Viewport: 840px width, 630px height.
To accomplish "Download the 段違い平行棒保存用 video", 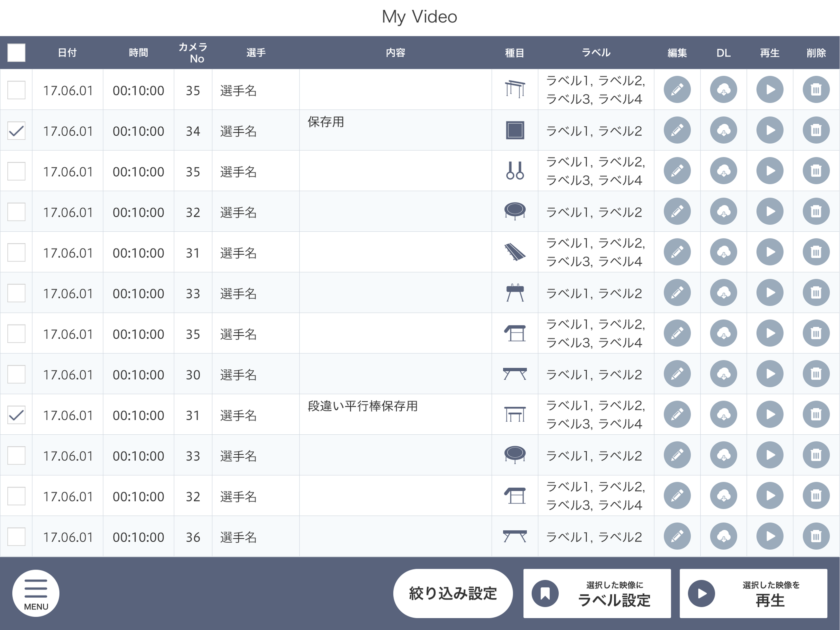I will click(723, 415).
